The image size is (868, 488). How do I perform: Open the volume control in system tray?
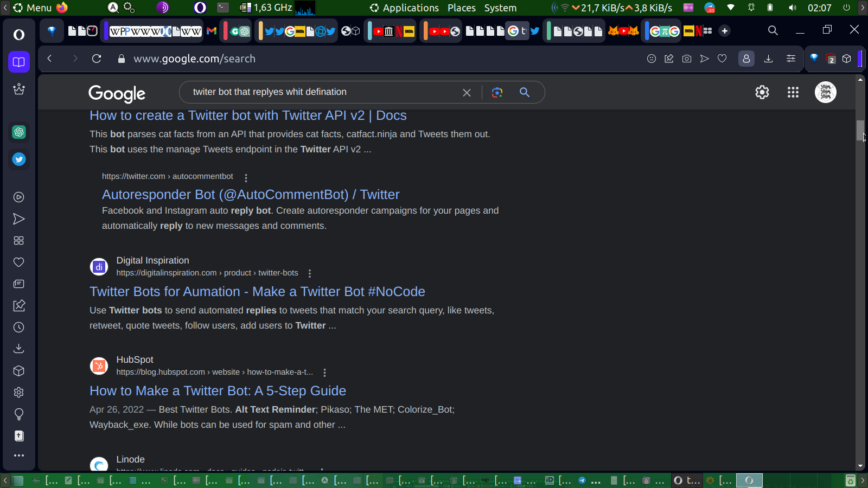click(x=793, y=8)
